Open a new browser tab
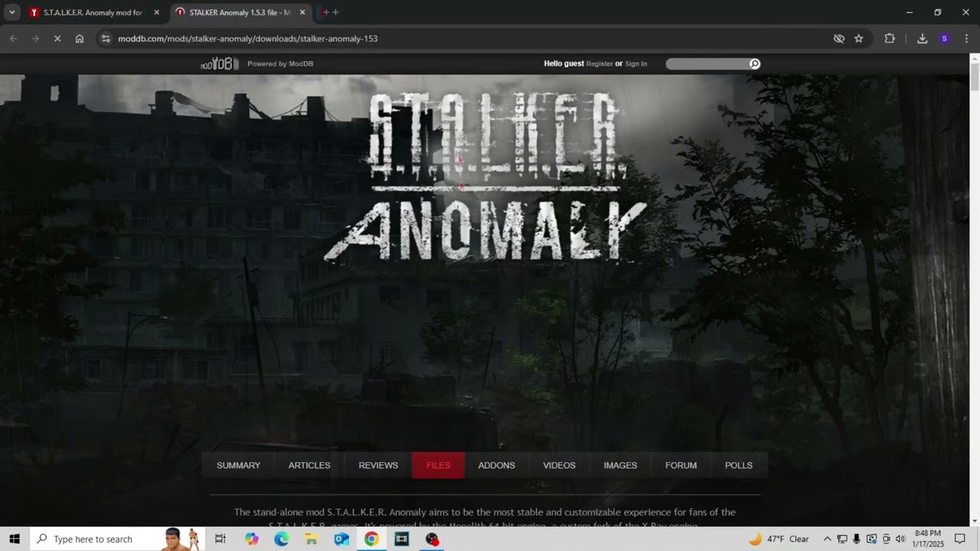This screenshot has width=980, height=551. pyautogui.click(x=335, y=12)
